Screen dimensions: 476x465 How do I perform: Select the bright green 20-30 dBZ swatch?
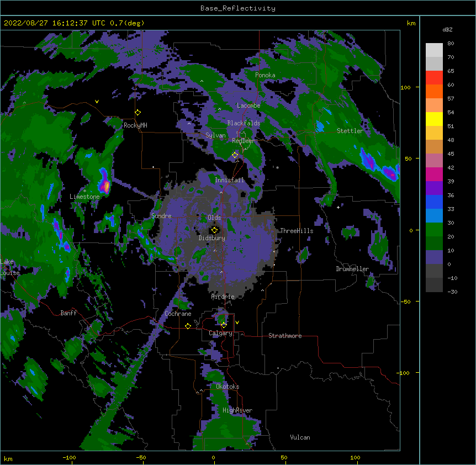click(434, 230)
